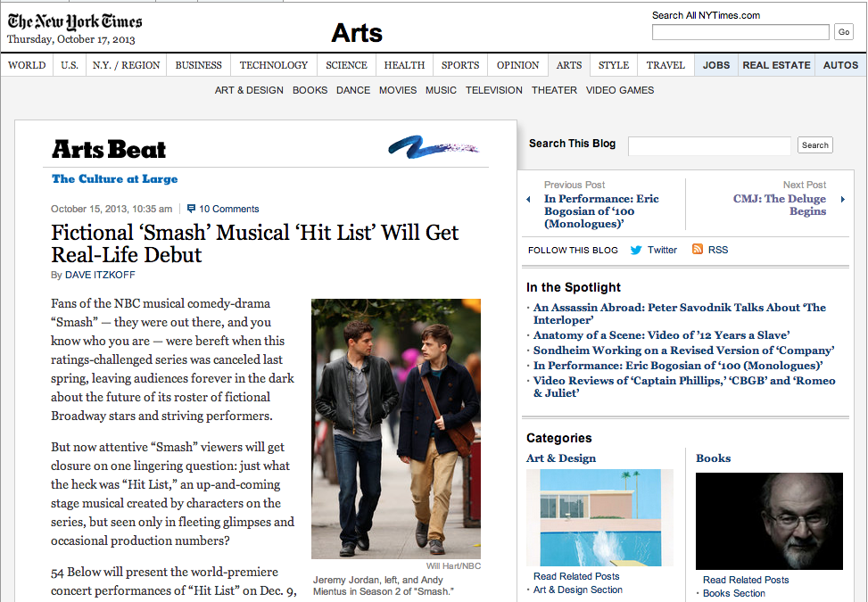The width and height of the screenshot is (868, 602).
Task: Click the New York Times logo
Action: pyautogui.click(x=75, y=22)
